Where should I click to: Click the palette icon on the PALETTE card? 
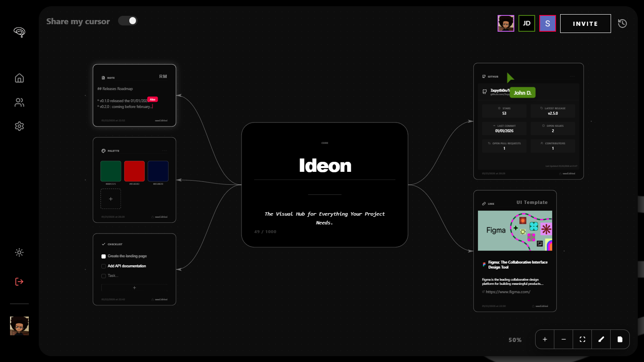click(103, 151)
